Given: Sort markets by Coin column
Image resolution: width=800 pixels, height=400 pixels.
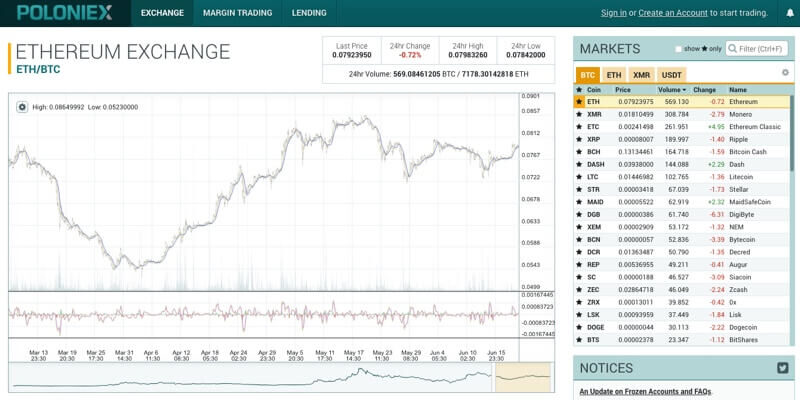Looking at the screenshot, I should pyautogui.click(x=593, y=90).
